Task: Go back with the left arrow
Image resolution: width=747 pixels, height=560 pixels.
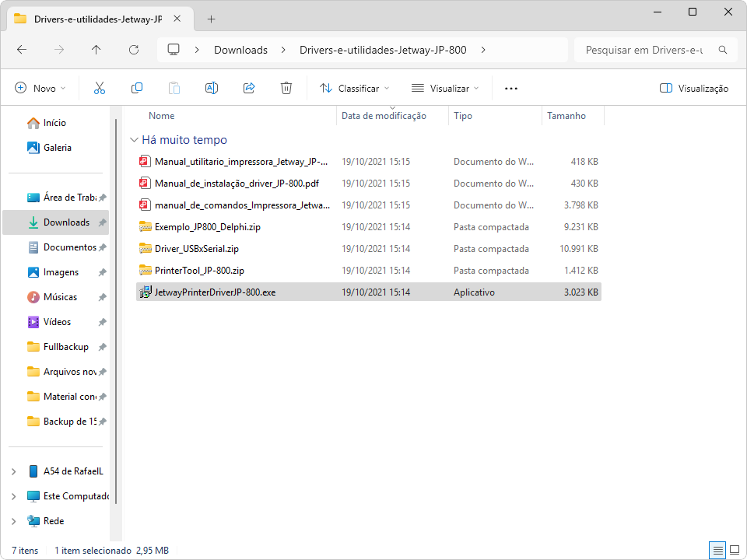Action: [22, 50]
